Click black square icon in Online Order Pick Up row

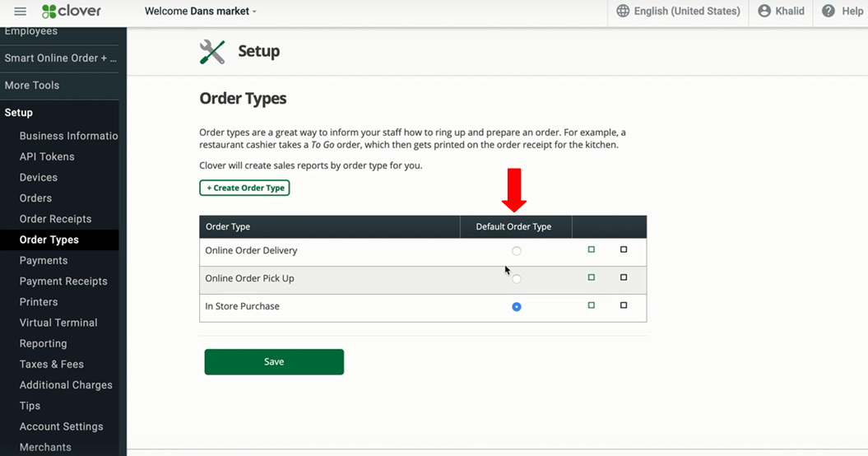pyautogui.click(x=624, y=277)
